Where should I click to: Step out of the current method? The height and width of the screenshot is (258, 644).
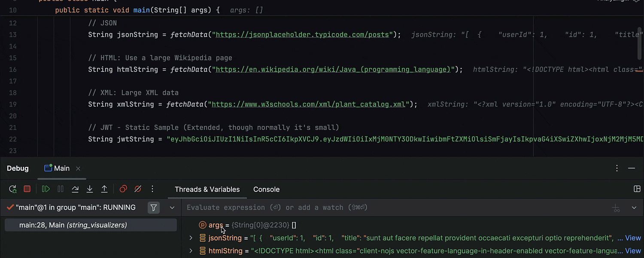coord(104,189)
